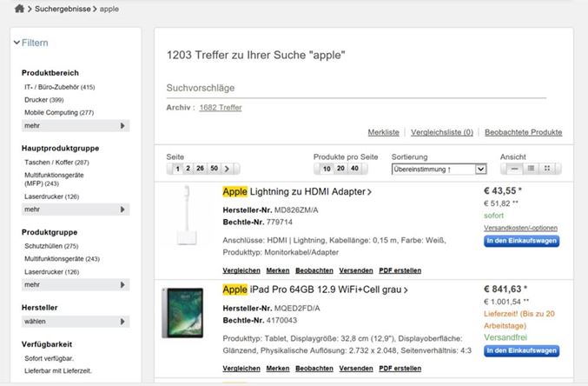588x386 pixels.
Task: Open Suchergebnisse breadcrumb link
Action: (x=63, y=9)
